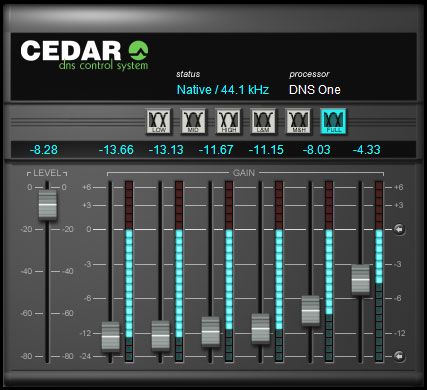Click the meter beside the -13.66 fader
427x390 pixels.
[x=129, y=271]
